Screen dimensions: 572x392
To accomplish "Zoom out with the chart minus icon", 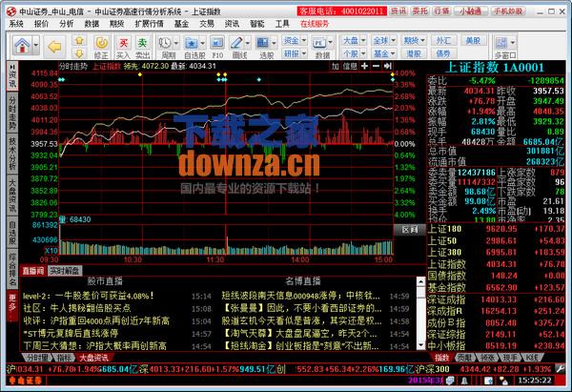I will point(377,66).
